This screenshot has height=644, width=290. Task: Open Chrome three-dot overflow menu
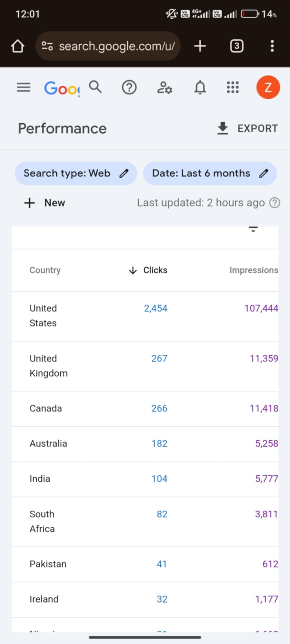pyautogui.click(x=272, y=46)
